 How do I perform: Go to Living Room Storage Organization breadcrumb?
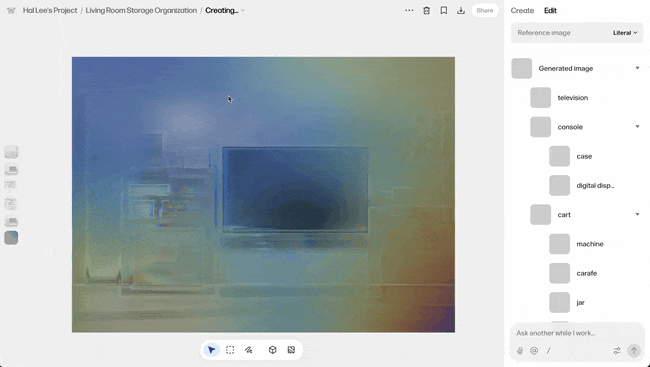[x=141, y=10]
